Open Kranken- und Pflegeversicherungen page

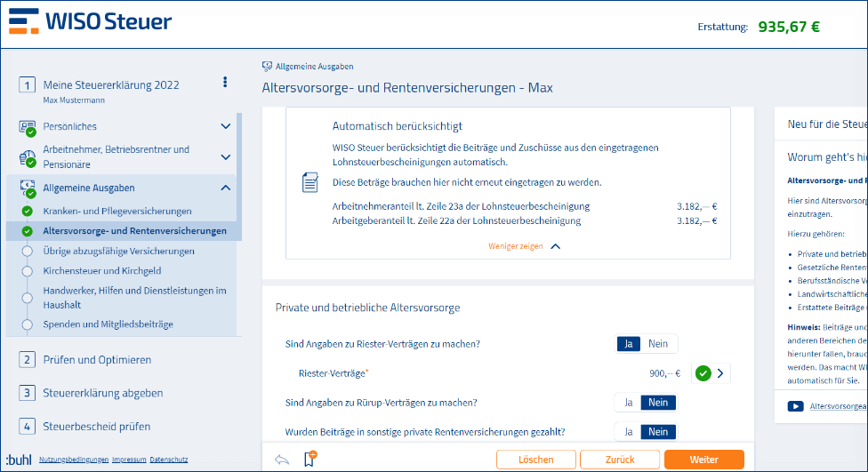(x=117, y=211)
